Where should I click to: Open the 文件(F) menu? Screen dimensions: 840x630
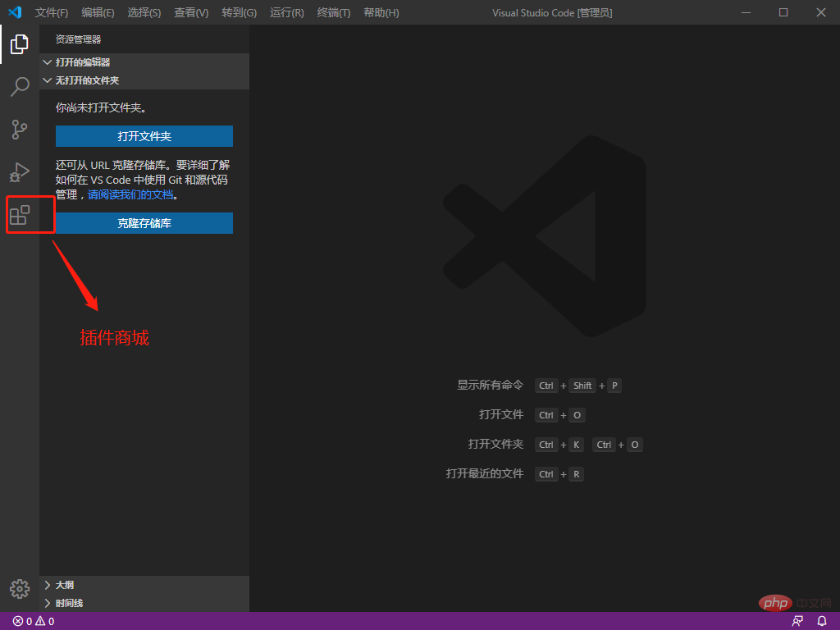coord(52,12)
